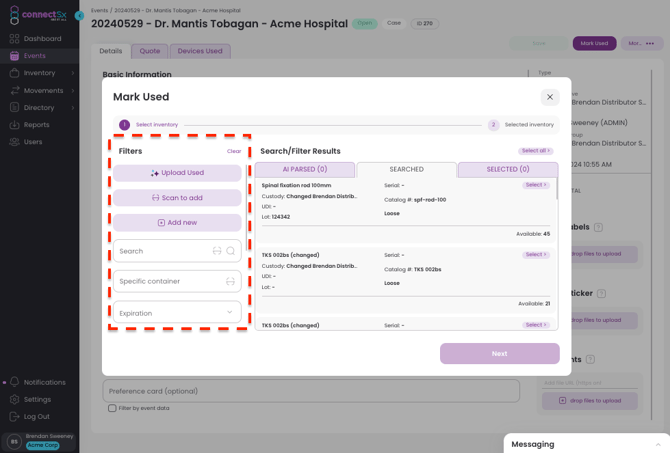Screen dimensions: 670x453
Task: Click the Directory book icon
Action: coord(14,107)
